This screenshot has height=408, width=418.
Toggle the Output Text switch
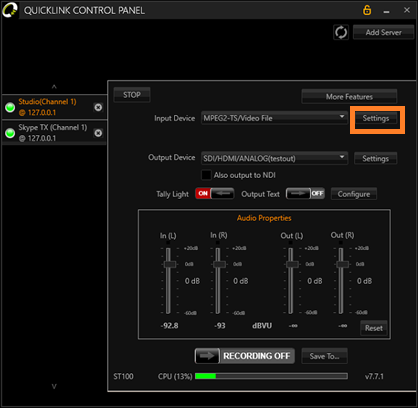305,194
